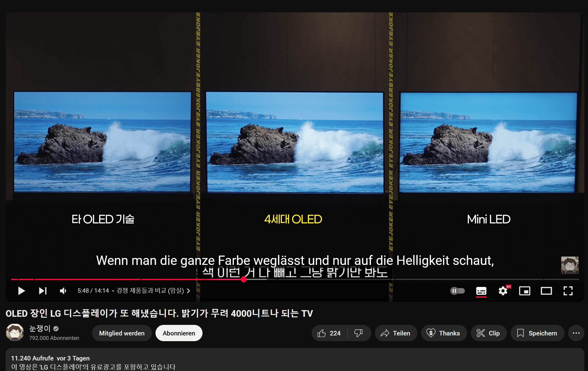Click the paid promotion notice in description
Viewport: 588px width, 371px height.
point(93,367)
